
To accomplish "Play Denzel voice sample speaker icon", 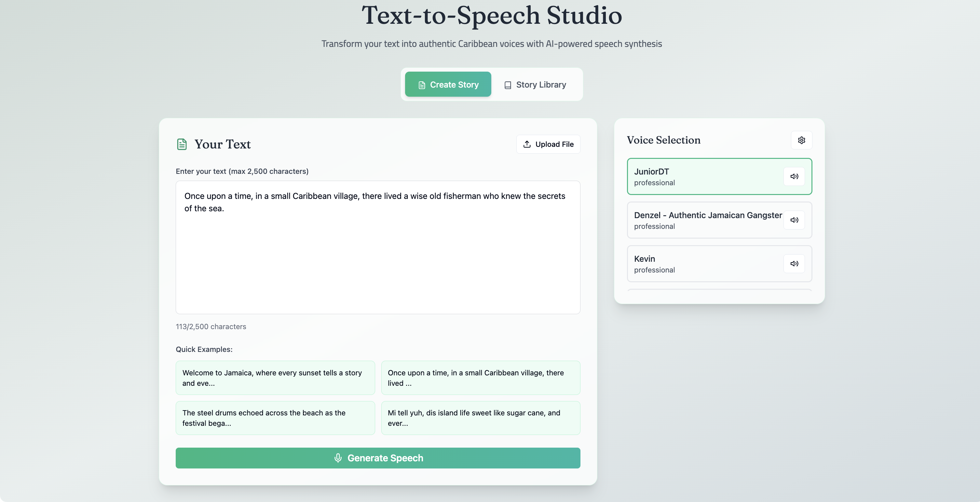I will click(794, 220).
